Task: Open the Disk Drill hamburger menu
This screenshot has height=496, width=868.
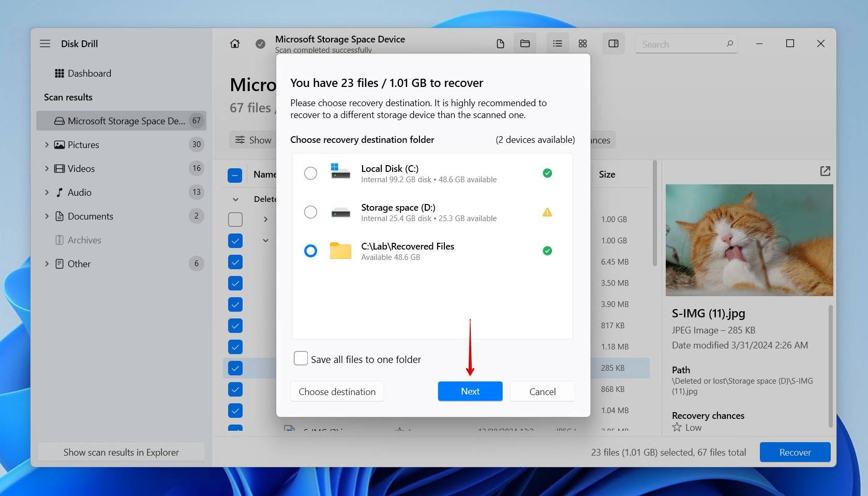Action: pos(45,43)
